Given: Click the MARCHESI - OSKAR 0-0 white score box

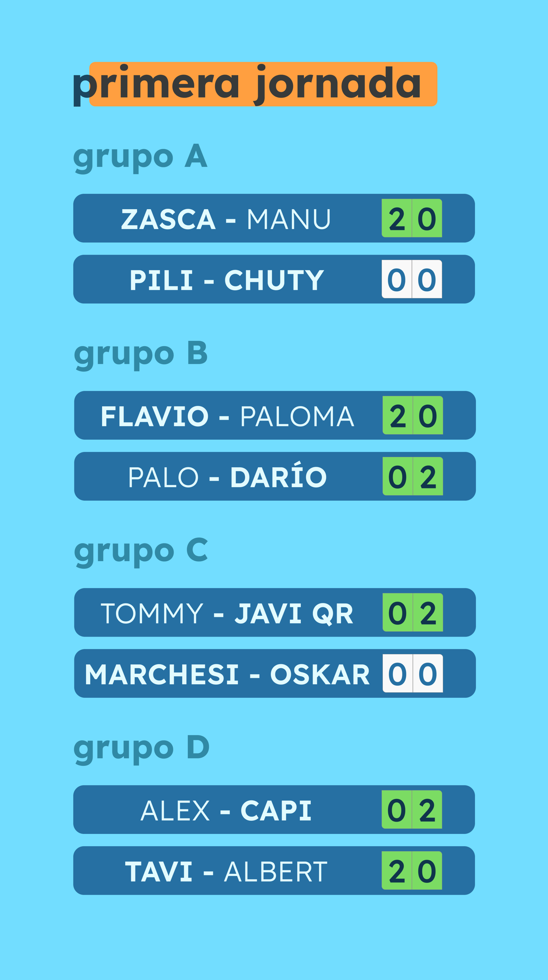Looking at the screenshot, I should click(x=413, y=673).
